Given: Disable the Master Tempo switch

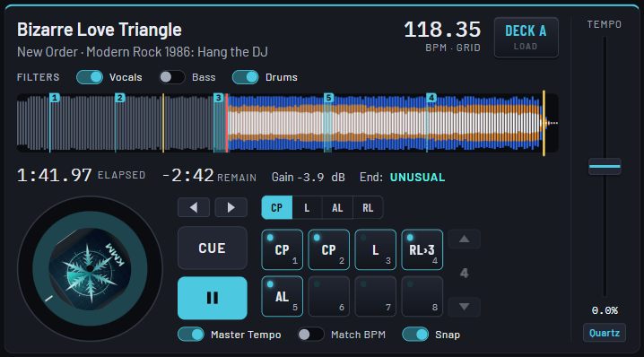Looking at the screenshot, I should coord(191,335).
